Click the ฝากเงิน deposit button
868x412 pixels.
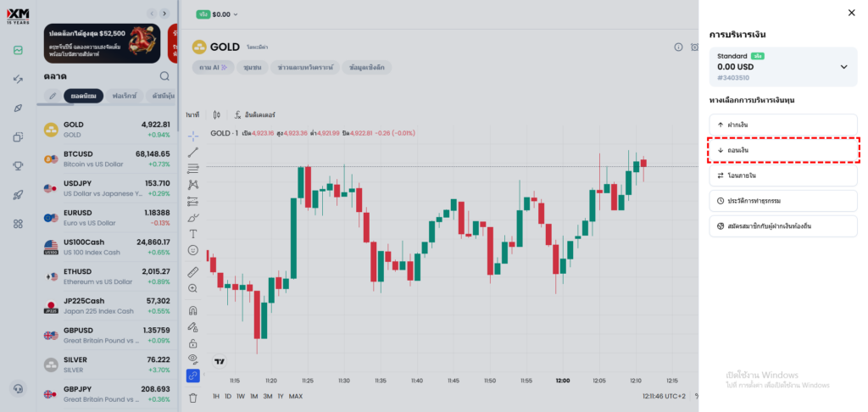[x=783, y=125]
